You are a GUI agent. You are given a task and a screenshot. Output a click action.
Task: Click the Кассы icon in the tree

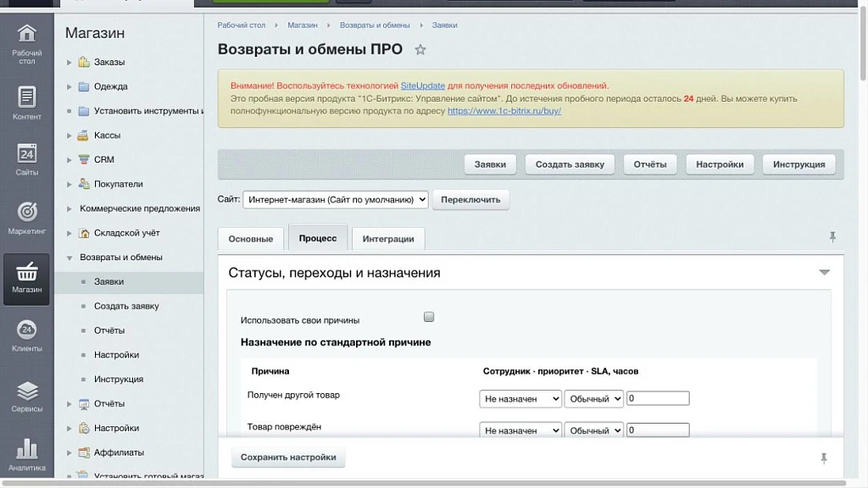pos(83,135)
